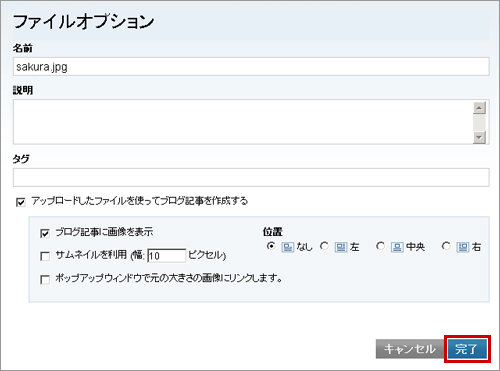Screen dimensions: 500x371
Task: Uncheck アップロードしたファイルを使ってブログ記事を作成する checkbox
Action: 21,202
